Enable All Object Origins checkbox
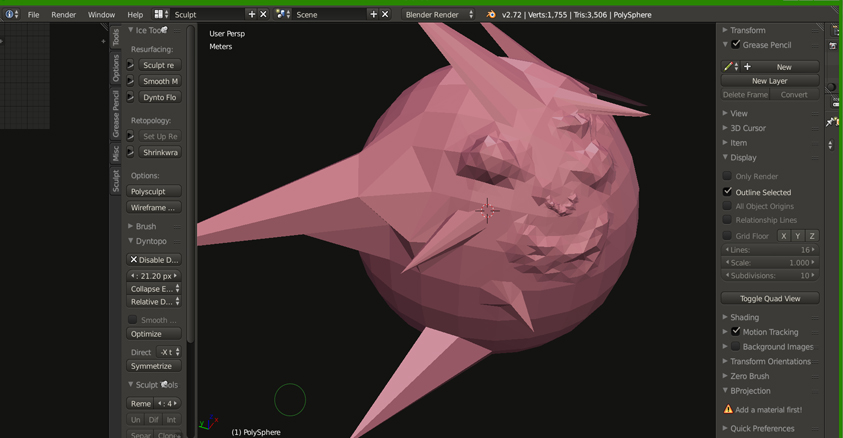 [x=727, y=206]
